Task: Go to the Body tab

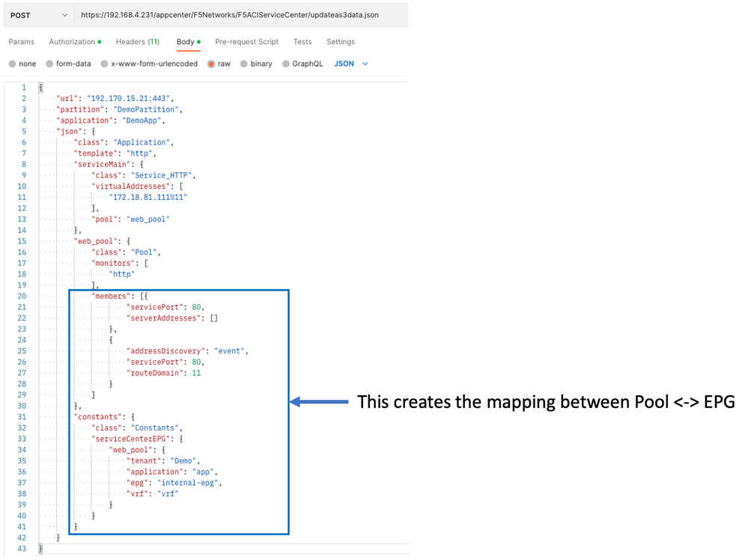Action: (x=185, y=42)
